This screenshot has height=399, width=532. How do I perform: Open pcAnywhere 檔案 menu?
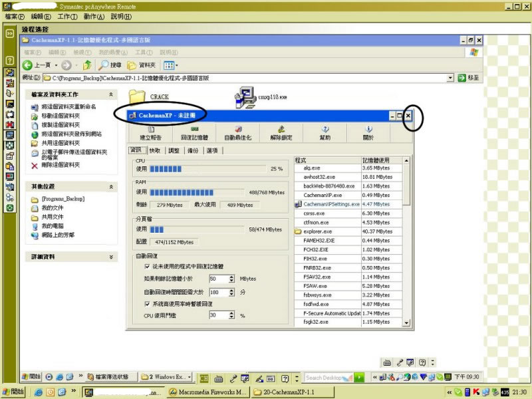click(x=15, y=16)
